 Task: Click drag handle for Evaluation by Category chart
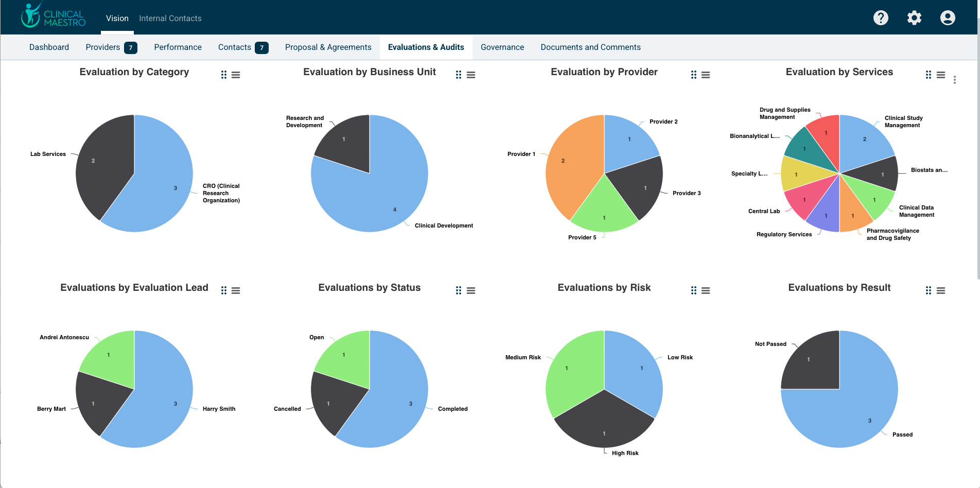point(223,75)
